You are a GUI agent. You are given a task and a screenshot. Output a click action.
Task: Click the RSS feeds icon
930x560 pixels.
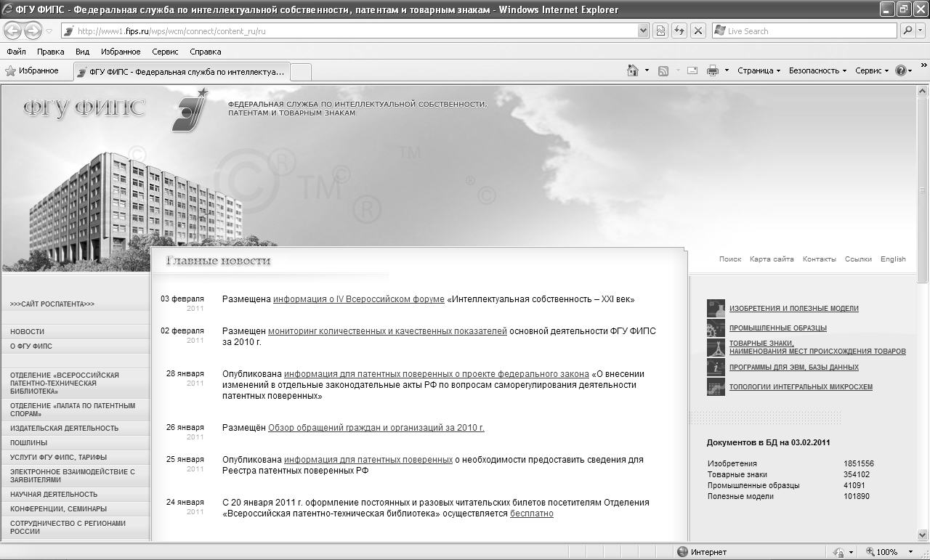pos(663,70)
